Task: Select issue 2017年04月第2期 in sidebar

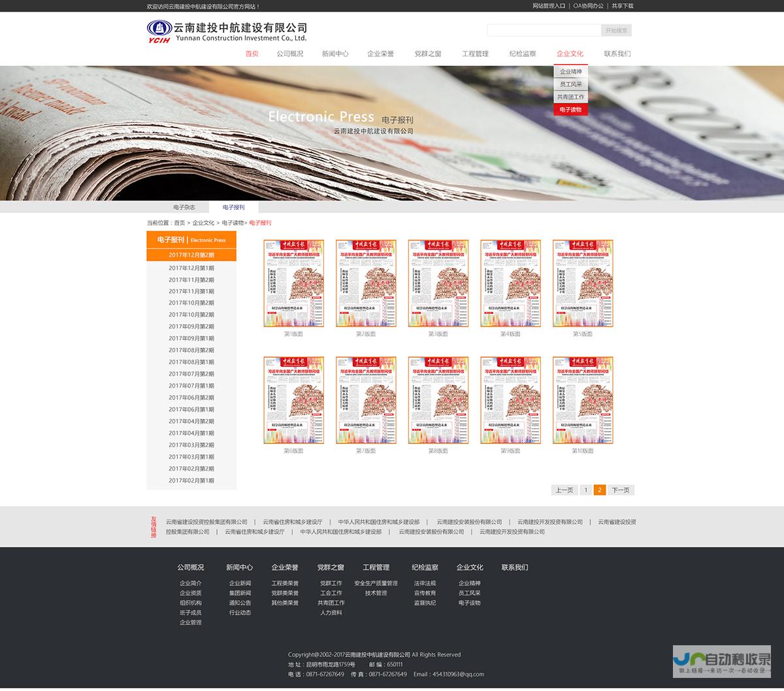Action: pyautogui.click(x=191, y=422)
